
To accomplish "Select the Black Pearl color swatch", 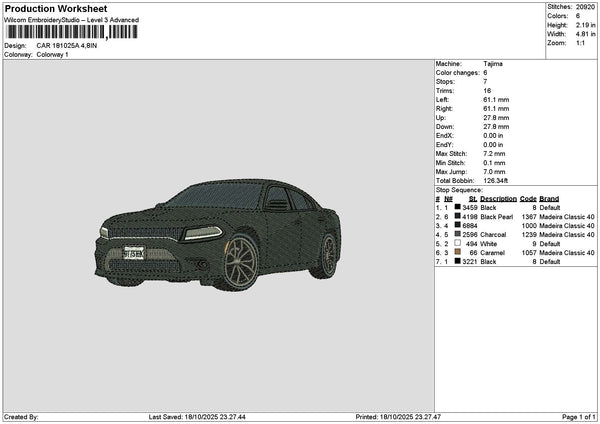I will pyautogui.click(x=457, y=216).
